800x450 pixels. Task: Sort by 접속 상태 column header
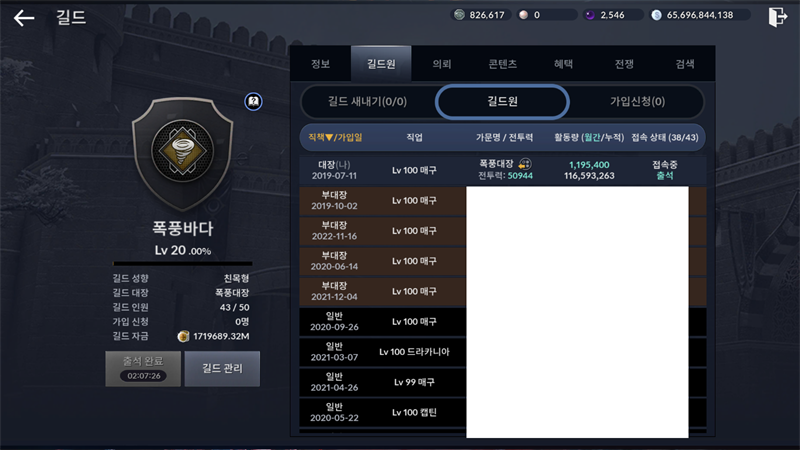(665, 137)
